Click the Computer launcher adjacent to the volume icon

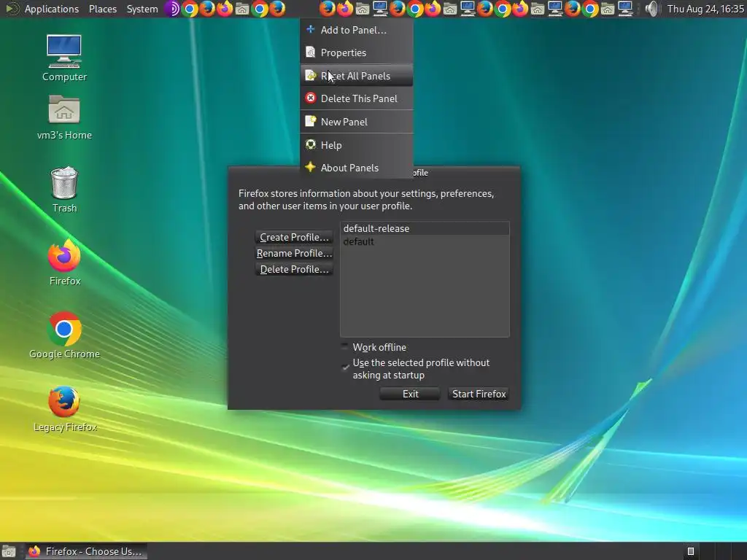[x=625, y=9]
